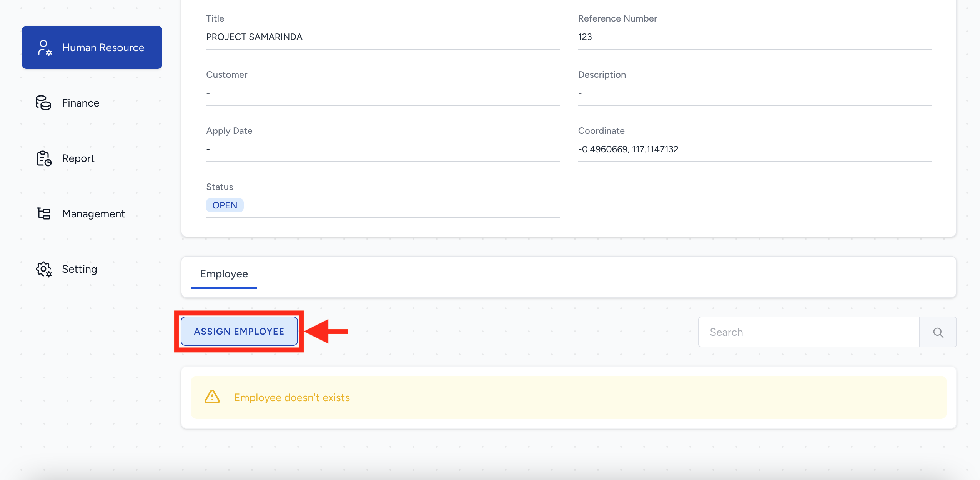Click the Human Resource person-gear icon
Viewport: 980px width, 480px height.
44,48
